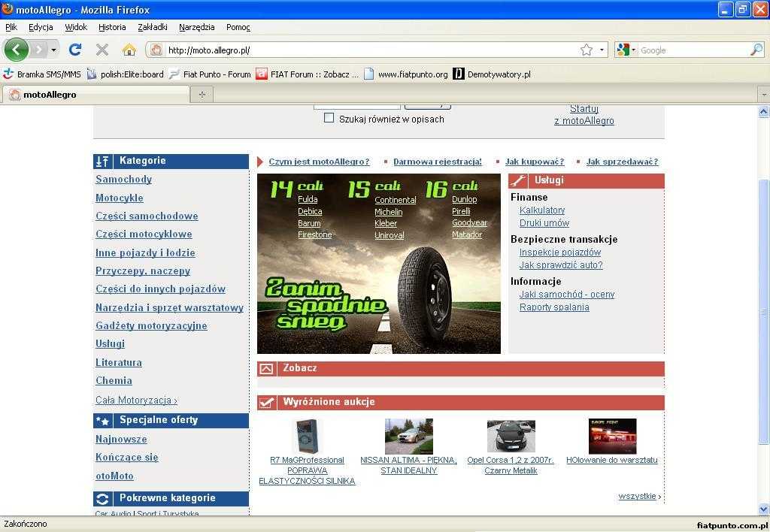Enable Szukaj również w opisach checkbox
This screenshot has height=532, width=770.
click(329, 118)
